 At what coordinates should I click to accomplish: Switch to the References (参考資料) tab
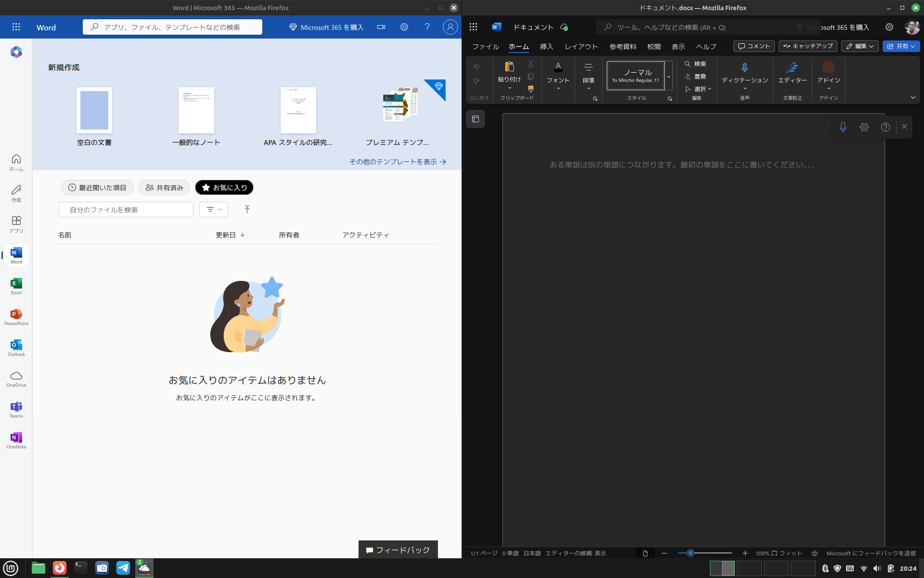(623, 47)
